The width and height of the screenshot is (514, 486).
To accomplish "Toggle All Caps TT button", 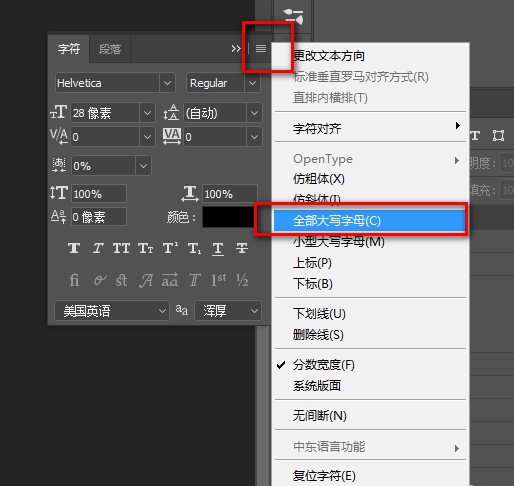I will [x=121, y=248].
